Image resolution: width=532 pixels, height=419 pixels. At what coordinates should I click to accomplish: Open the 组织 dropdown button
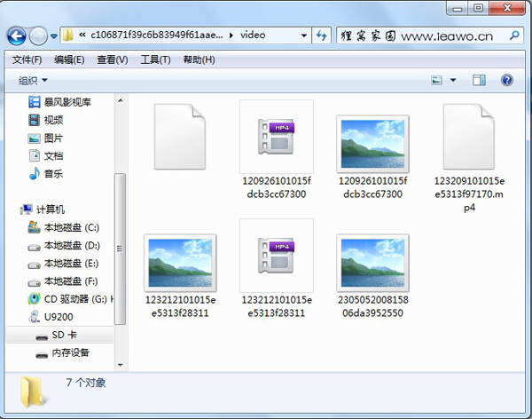coord(33,81)
